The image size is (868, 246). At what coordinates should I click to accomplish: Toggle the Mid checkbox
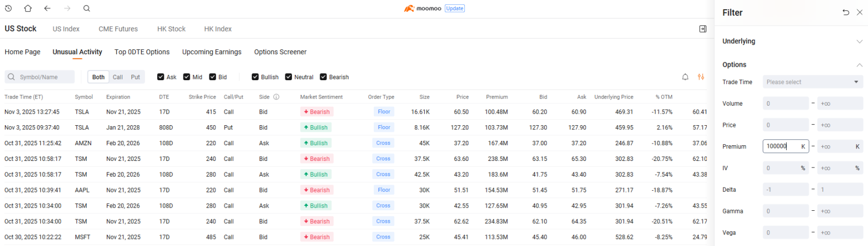(x=187, y=77)
